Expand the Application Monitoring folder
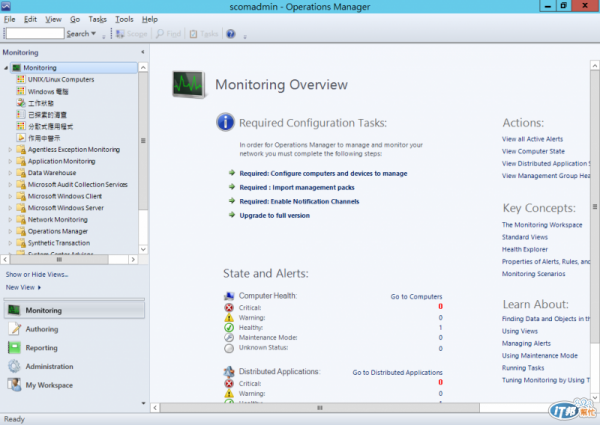The width and height of the screenshot is (600, 425). click(10, 161)
